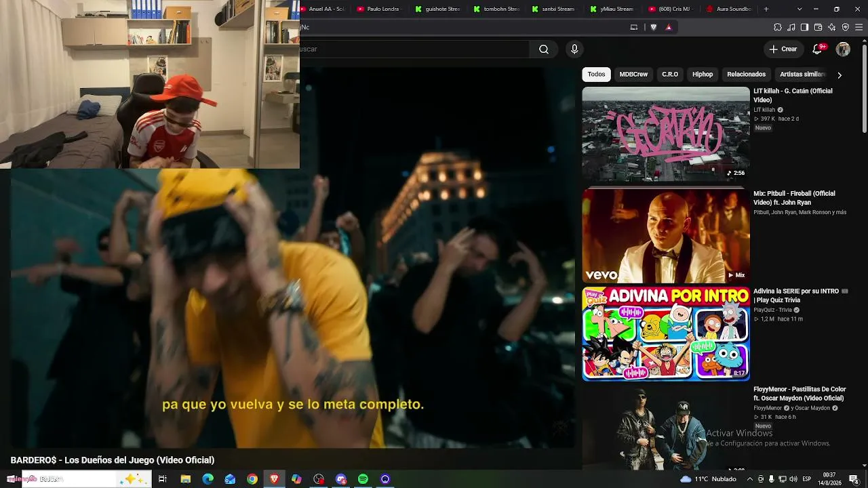The width and height of the screenshot is (868, 488).
Task: Launch Google Chrome from the taskbar
Action: [x=252, y=479]
